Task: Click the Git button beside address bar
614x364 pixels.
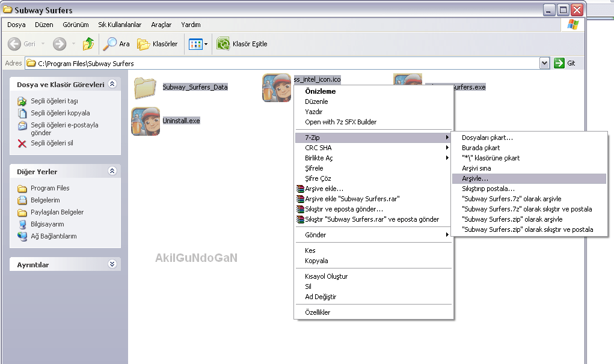Action: click(x=565, y=63)
